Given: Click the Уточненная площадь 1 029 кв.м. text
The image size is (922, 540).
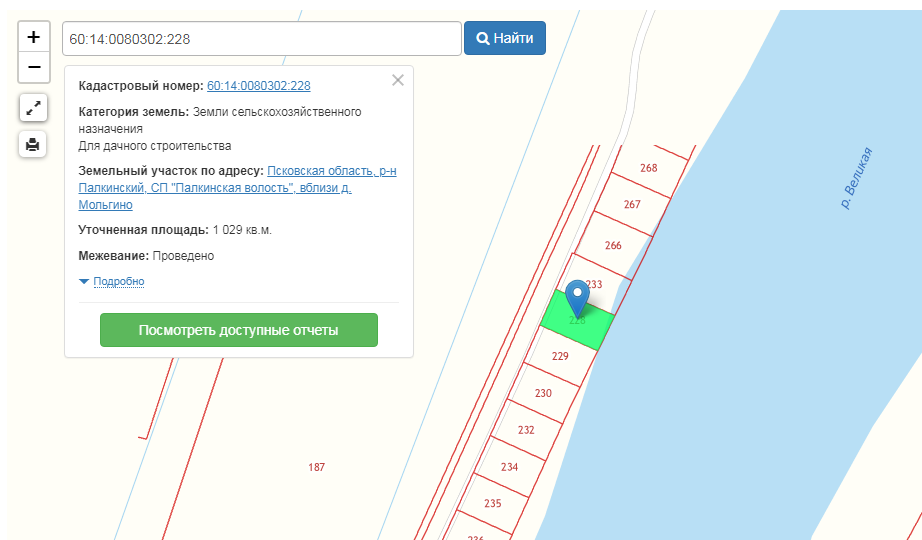Looking at the screenshot, I should click(x=175, y=230).
